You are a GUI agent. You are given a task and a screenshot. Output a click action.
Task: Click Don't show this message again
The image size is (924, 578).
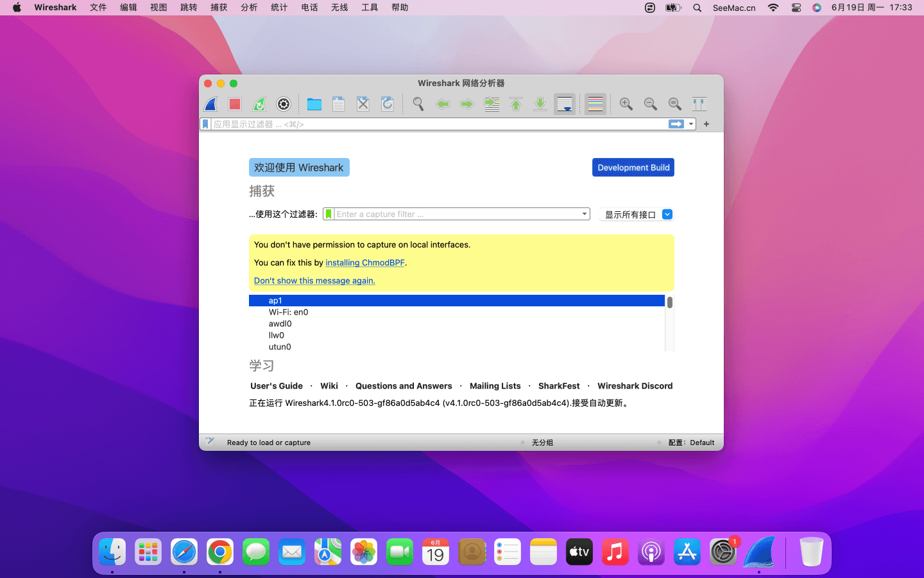click(x=314, y=281)
